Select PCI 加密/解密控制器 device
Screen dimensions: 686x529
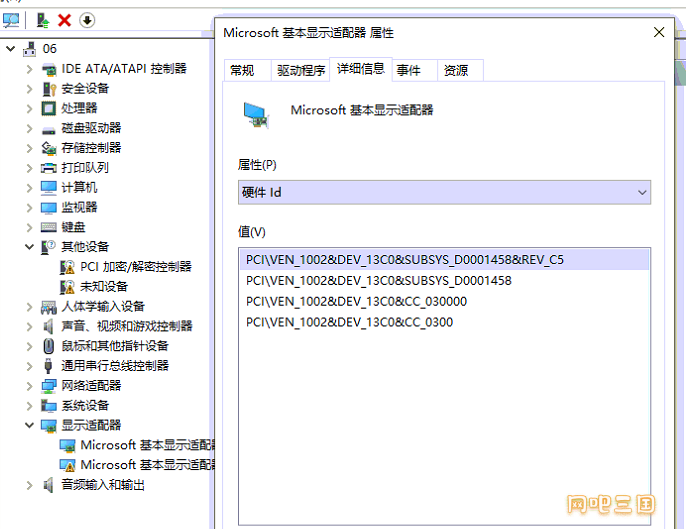click(136, 267)
